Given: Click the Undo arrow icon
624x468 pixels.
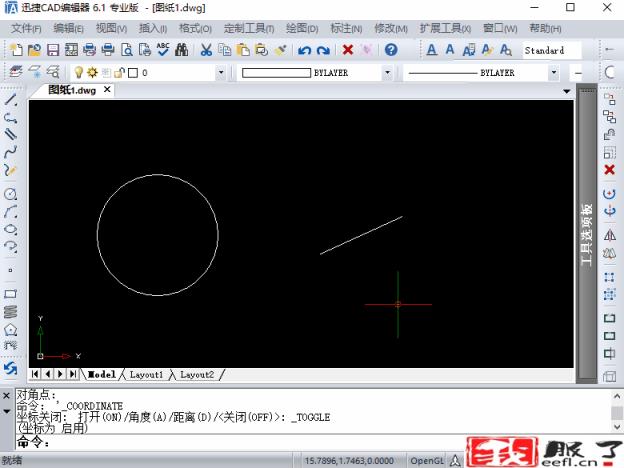Looking at the screenshot, I should (304, 49).
